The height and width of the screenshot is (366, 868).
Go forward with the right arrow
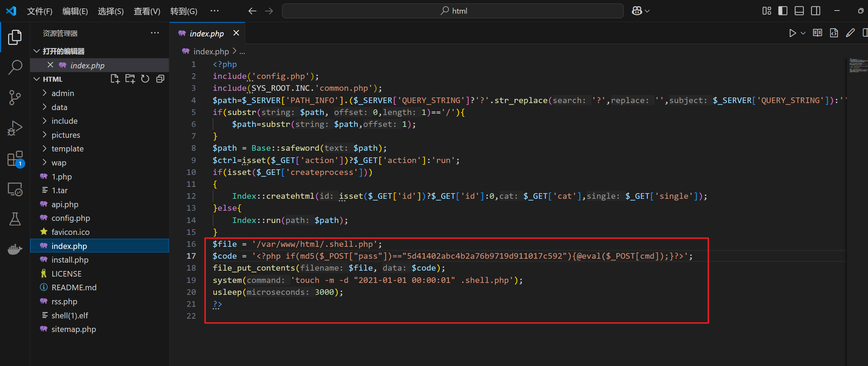(269, 11)
